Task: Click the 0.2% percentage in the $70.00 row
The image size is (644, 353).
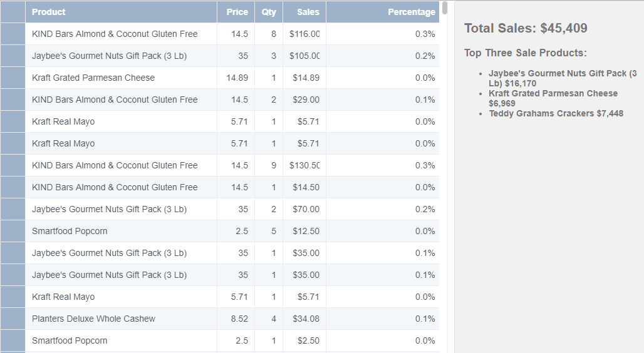Action: 383,209
